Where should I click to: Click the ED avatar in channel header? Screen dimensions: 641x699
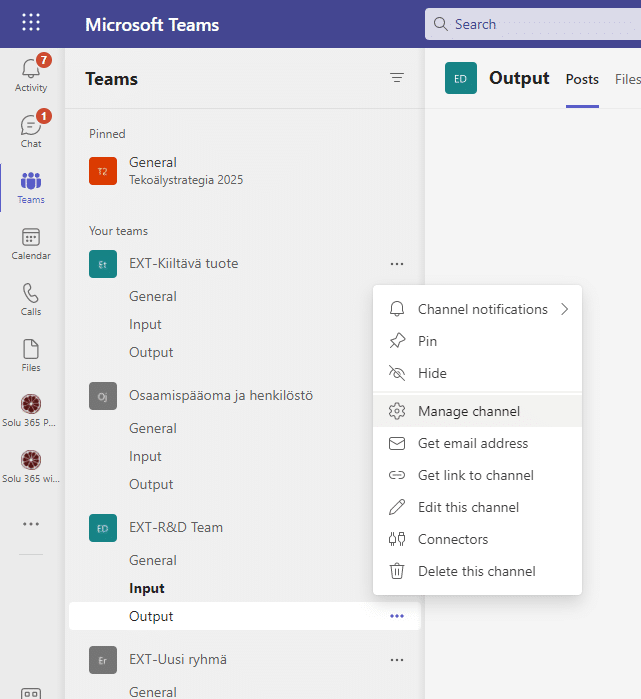tap(460, 78)
